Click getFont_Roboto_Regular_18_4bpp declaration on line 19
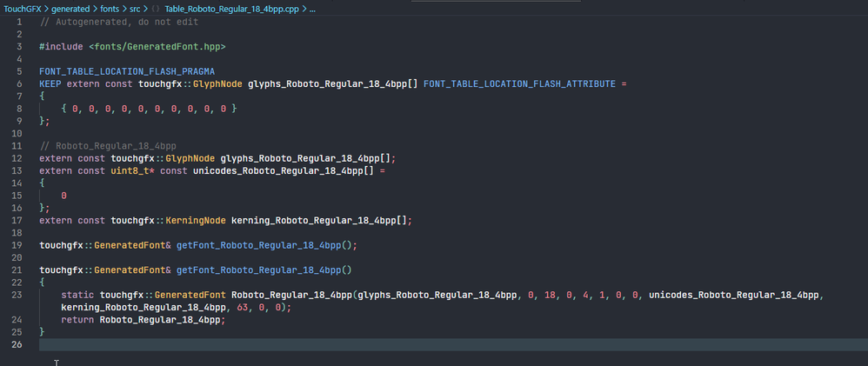The width and height of the screenshot is (868, 366). click(x=258, y=245)
